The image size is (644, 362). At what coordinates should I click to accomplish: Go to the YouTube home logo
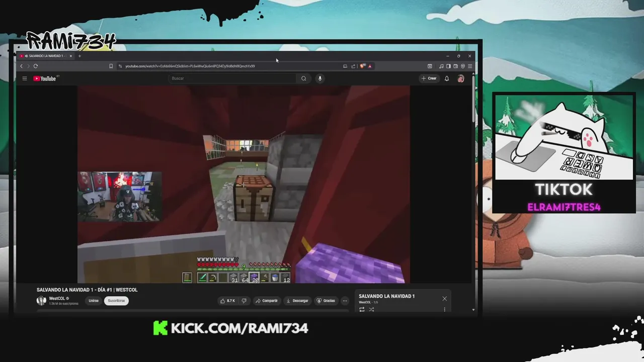click(45, 78)
